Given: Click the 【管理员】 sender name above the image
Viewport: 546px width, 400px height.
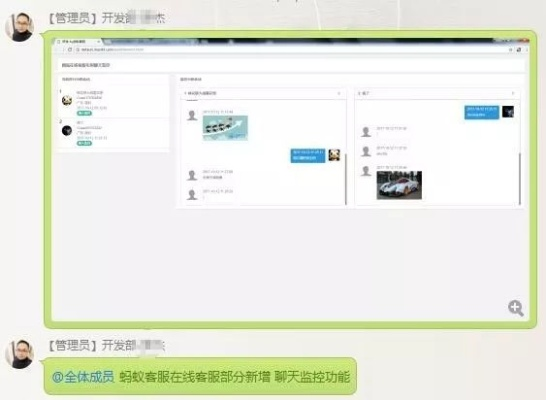Looking at the screenshot, I should click(x=106, y=18).
